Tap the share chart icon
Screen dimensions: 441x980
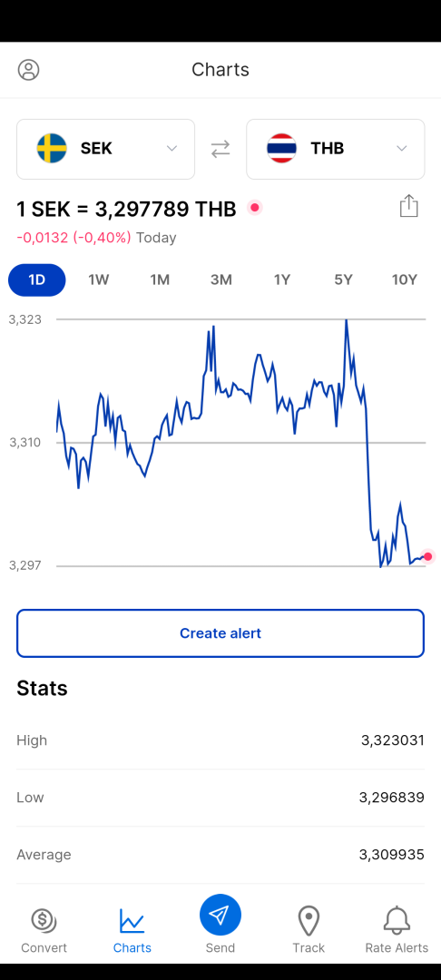click(408, 206)
